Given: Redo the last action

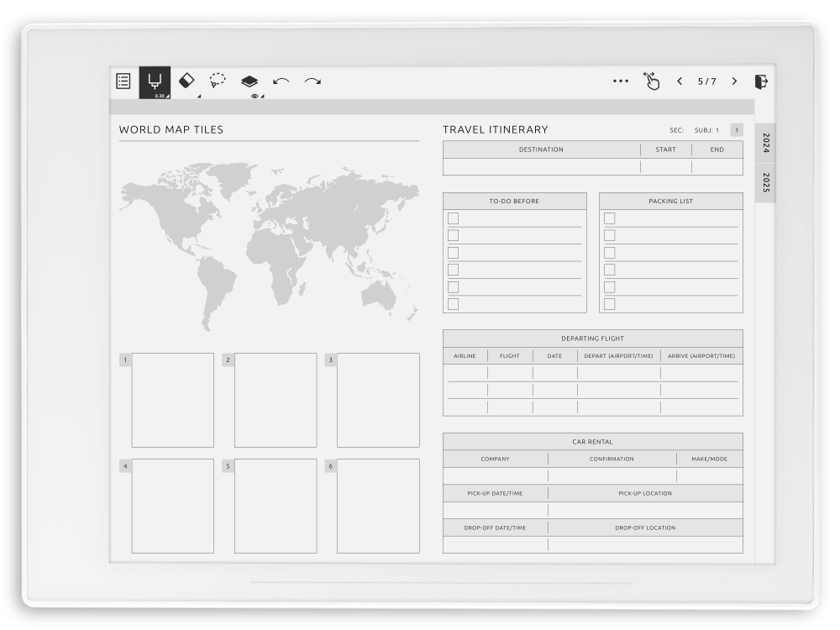Looking at the screenshot, I should pyautogui.click(x=312, y=81).
